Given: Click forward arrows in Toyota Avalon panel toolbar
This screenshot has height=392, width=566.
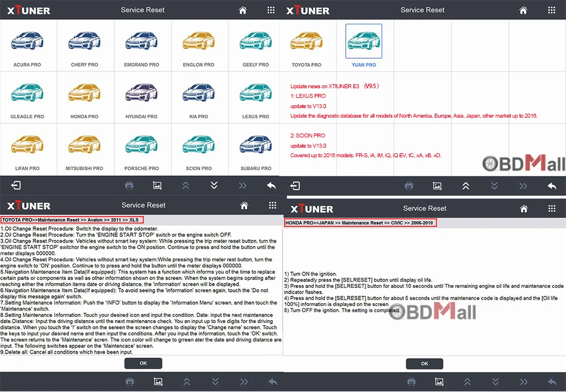Looking at the screenshot, I should [x=244, y=382].
